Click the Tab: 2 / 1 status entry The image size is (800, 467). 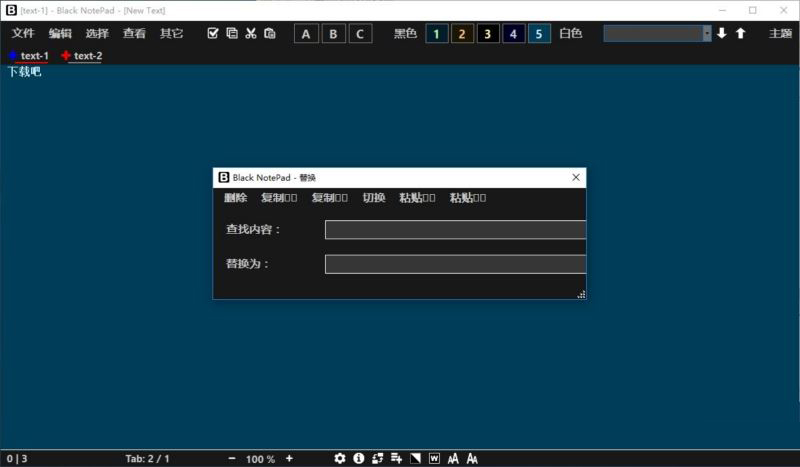(x=147, y=459)
